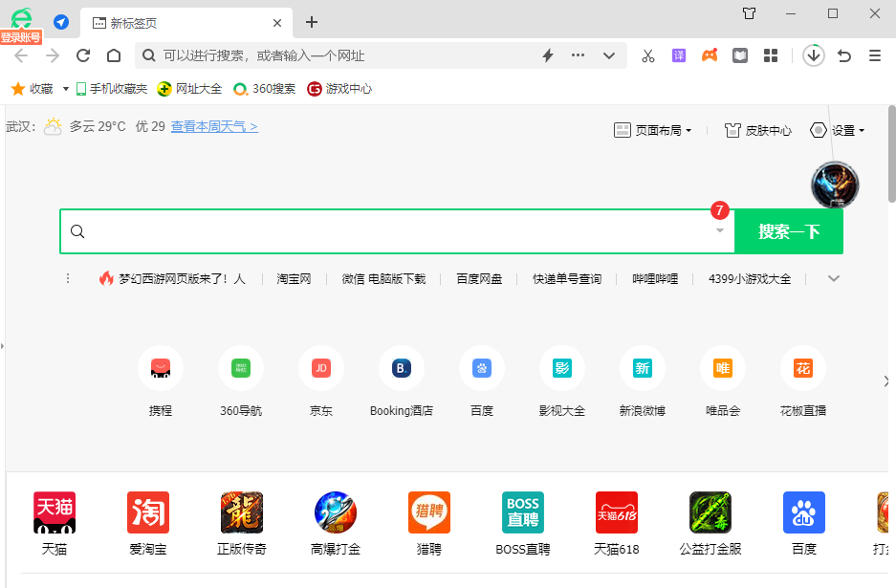The height and width of the screenshot is (588, 896).
Task: Open 手机收藏夹 bookmark
Action: (x=112, y=89)
